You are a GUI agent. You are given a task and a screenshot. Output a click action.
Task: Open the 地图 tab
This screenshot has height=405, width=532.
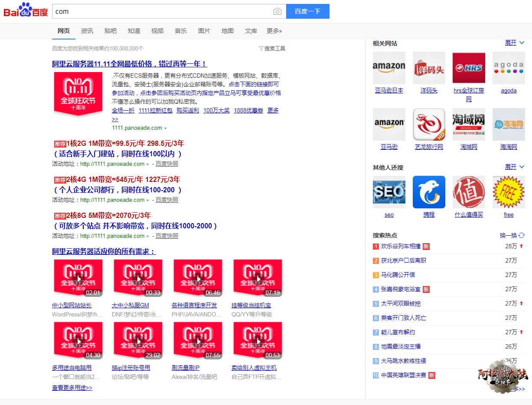click(x=228, y=31)
